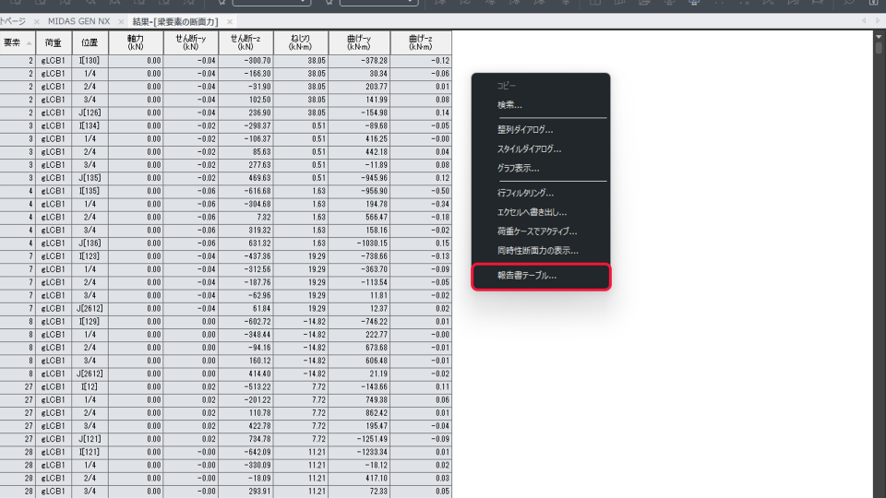886x498 pixels.
Task: Select the position cell I[129]
Action: (x=90, y=322)
